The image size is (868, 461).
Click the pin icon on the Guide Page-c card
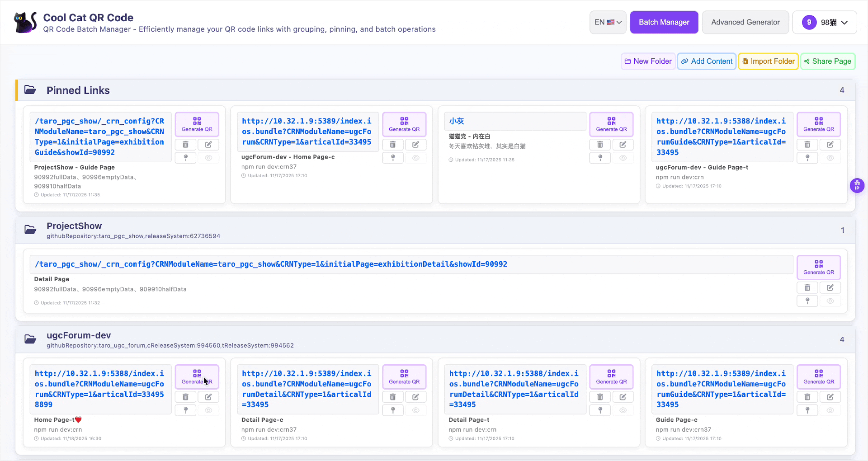[807, 410]
